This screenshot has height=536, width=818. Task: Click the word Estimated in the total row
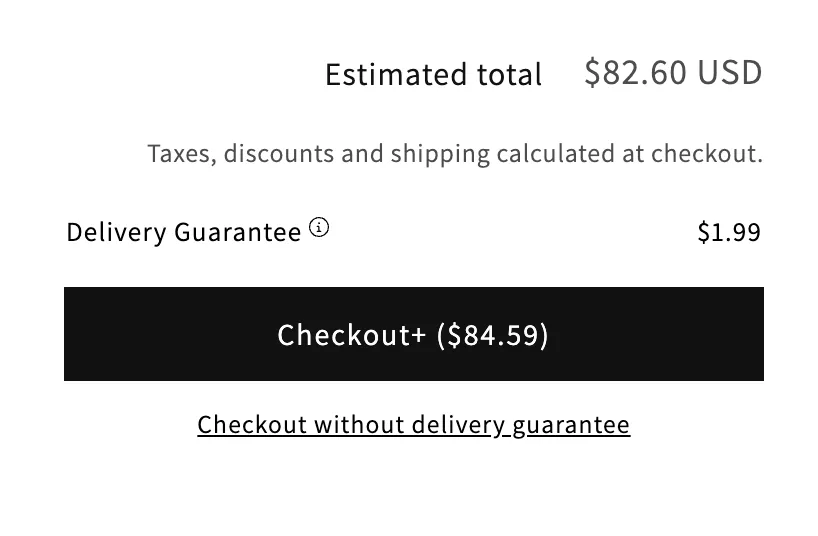click(393, 75)
